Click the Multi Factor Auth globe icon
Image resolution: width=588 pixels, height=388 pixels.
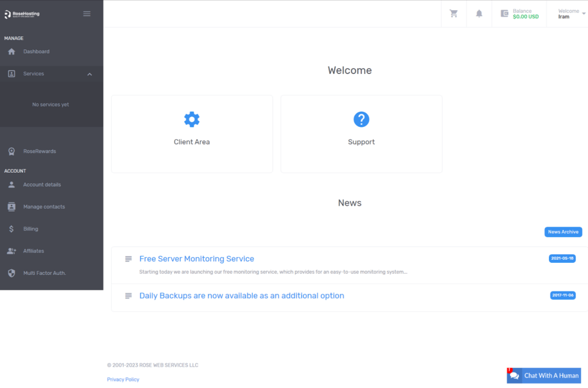coord(11,273)
